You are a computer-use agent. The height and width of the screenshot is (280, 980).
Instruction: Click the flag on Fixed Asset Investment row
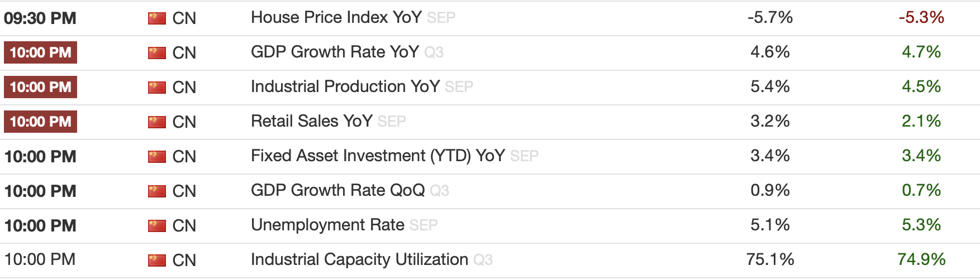coord(157,157)
